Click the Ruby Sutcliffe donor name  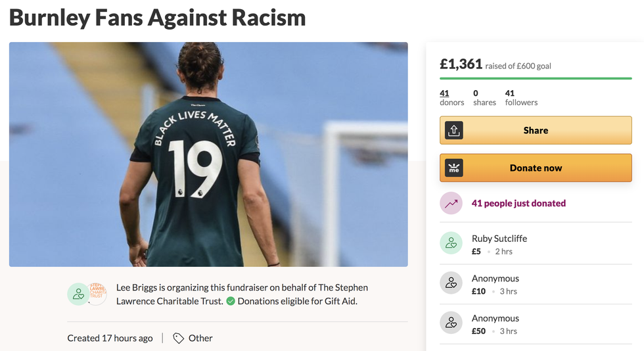(x=499, y=239)
